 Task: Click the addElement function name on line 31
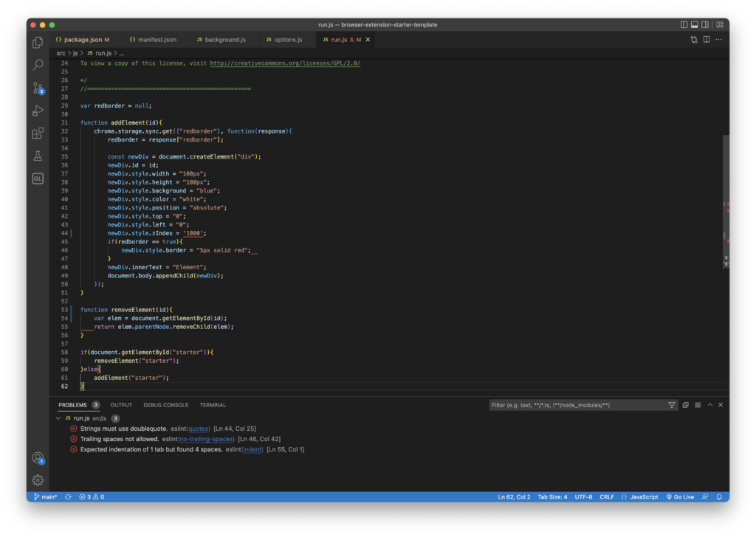128,122
